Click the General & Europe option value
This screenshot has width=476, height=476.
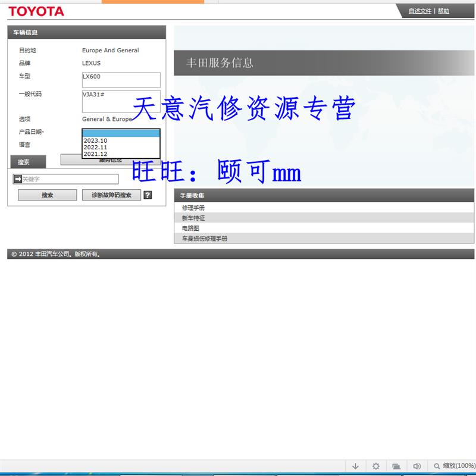[107, 119]
